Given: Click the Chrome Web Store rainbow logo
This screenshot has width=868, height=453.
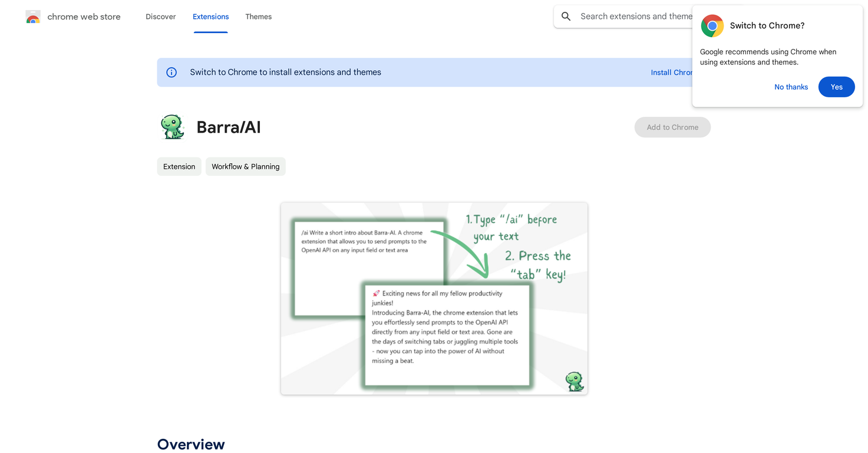Looking at the screenshot, I should click(x=33, y=17).
